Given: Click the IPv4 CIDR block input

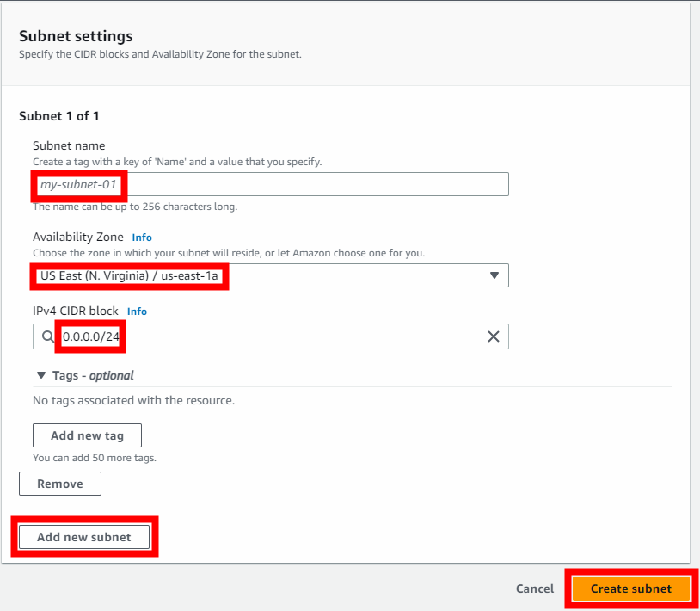Looking at the screenshot, I should 258,336.
